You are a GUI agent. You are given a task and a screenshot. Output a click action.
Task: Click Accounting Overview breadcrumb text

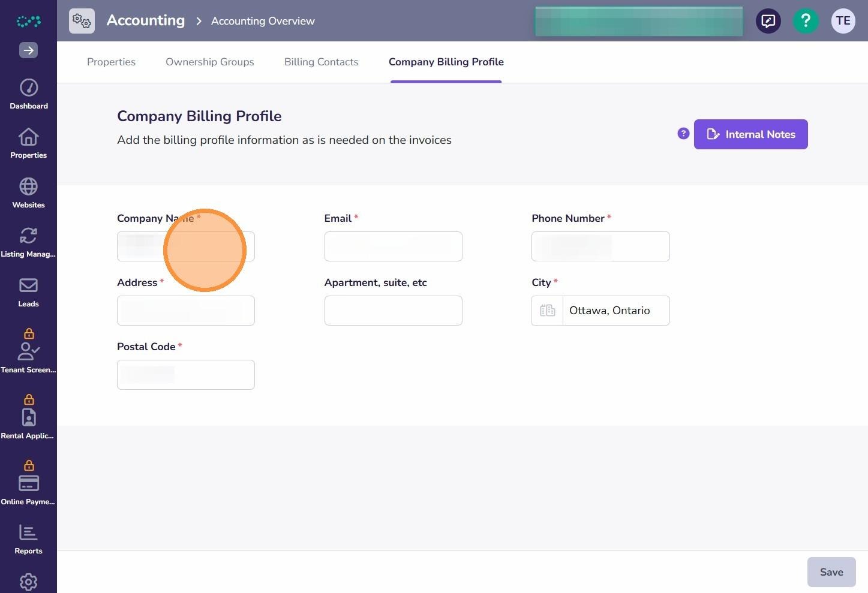[x=263, y=21]
